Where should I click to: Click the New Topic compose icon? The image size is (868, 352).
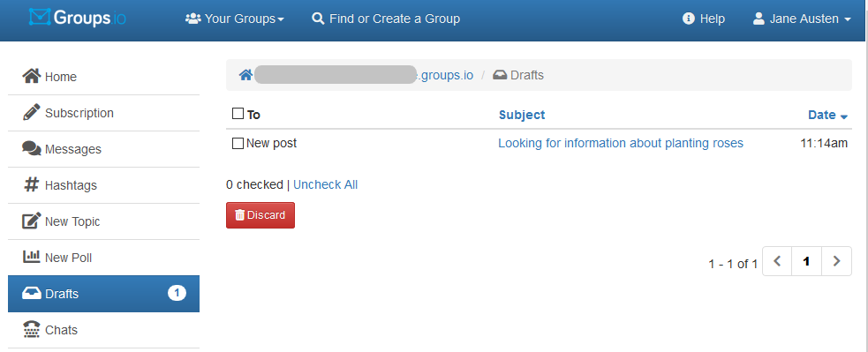pyautogui.click(x=31, y=221)
